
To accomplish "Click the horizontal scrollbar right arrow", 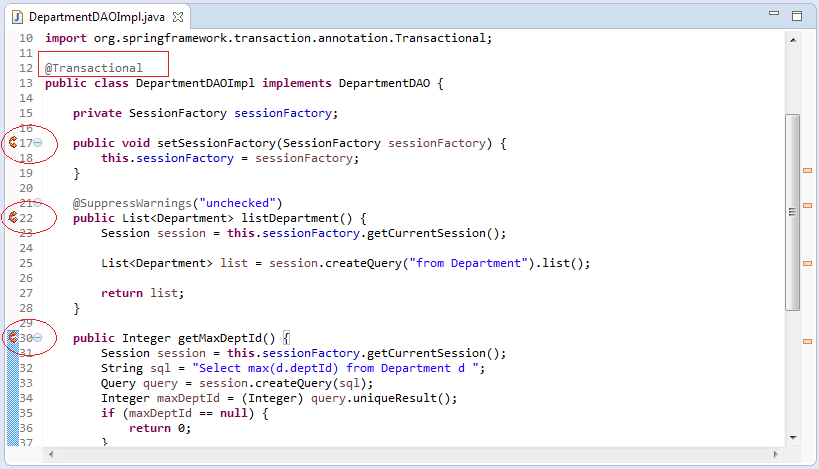I will tap(776, 454).
